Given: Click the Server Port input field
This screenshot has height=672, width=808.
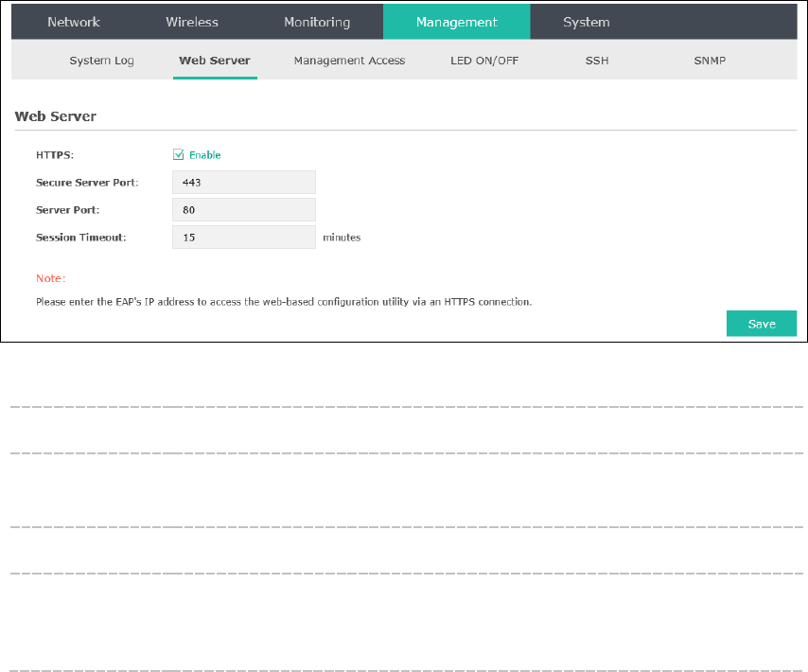Looking at the screenshot, I should pyautogui.click(x=244, y=210).
